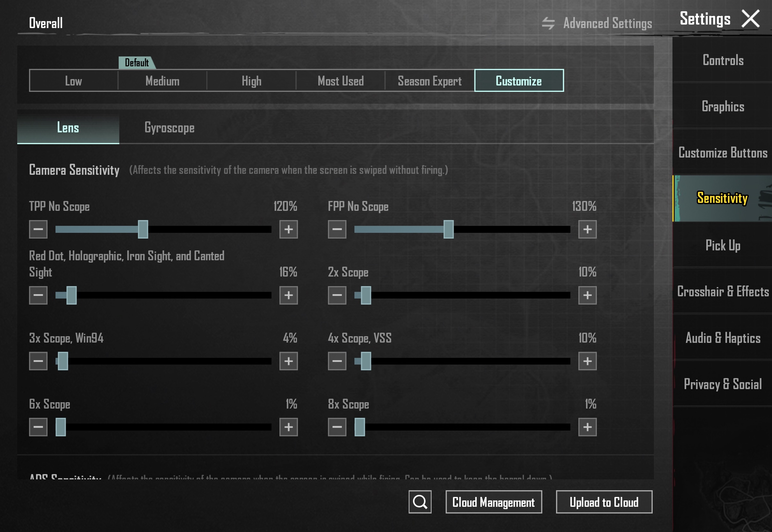Open Cloud Management
Viewport: 772px width, 532px height.
click(493, 502)
